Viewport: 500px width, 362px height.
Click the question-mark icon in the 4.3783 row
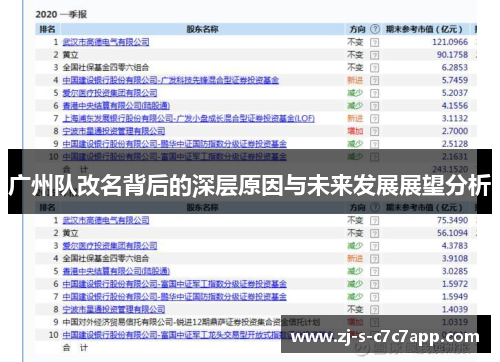point(375,246)
